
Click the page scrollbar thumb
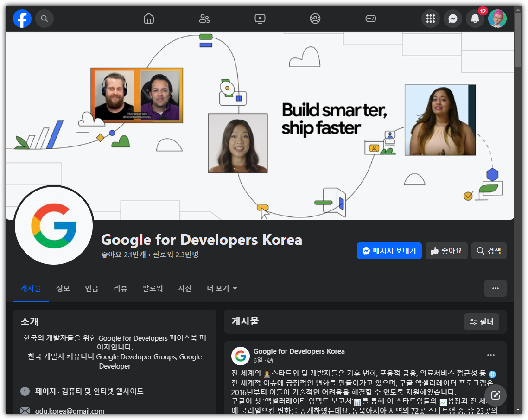(x=518, y=40)
